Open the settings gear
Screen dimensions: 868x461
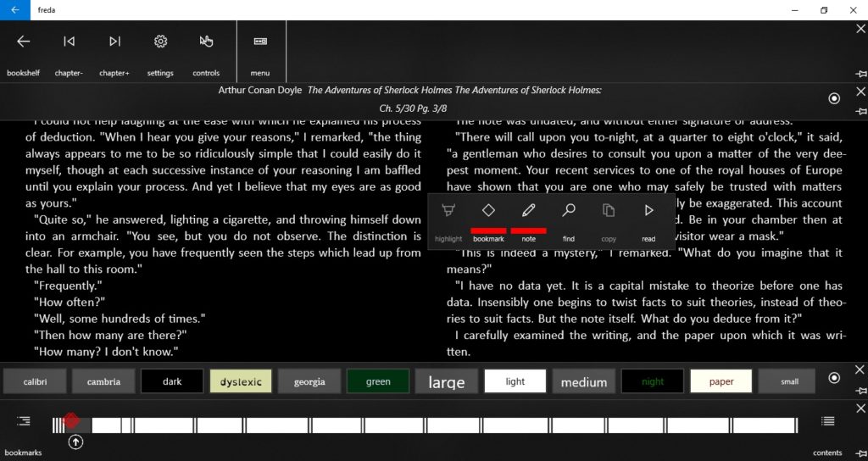tap(160, 42)
